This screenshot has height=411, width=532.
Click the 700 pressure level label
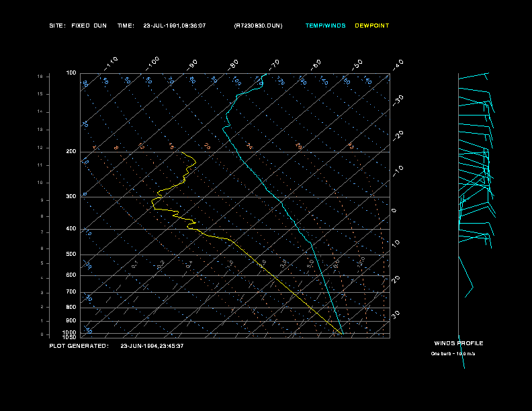(71, 291)
